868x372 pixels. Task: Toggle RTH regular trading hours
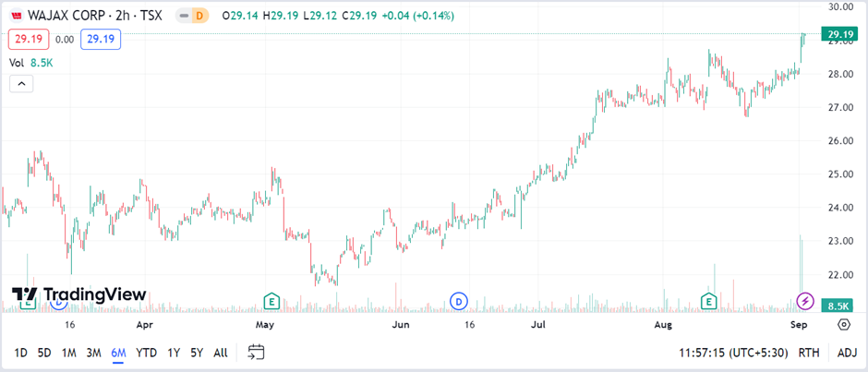[809, 353]
